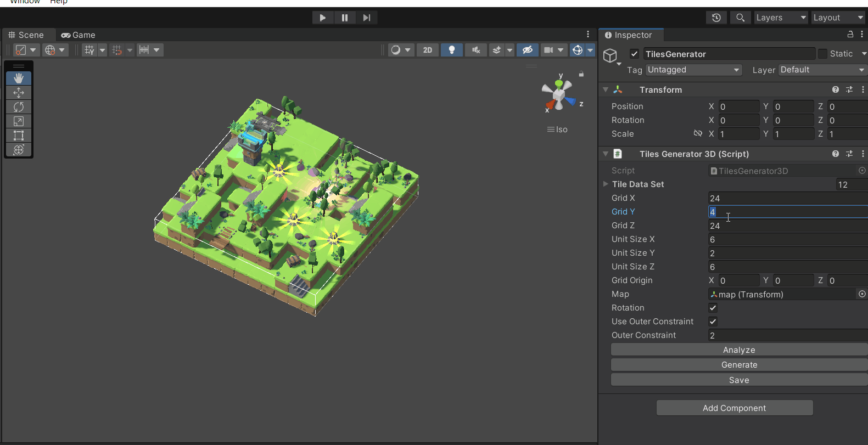The width and height of the screenshot is (868, 445).
Task: Select the Rotate tool
Action: click(x=19, y=107)
